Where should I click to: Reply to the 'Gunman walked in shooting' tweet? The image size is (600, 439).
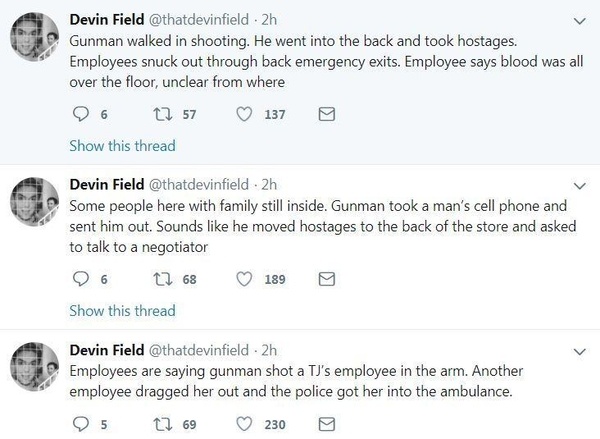point(82,115)
